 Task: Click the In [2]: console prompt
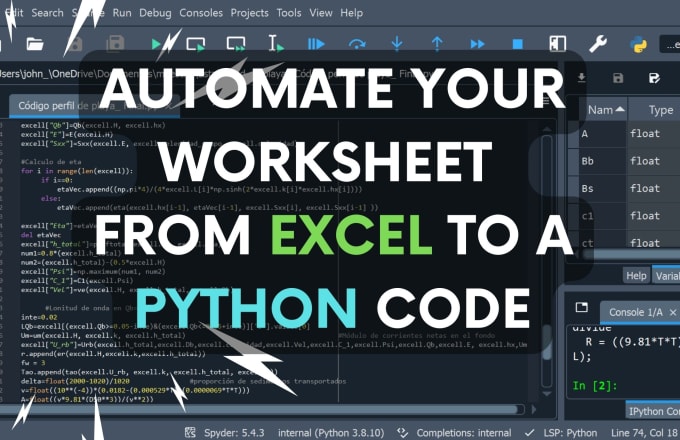595,385
